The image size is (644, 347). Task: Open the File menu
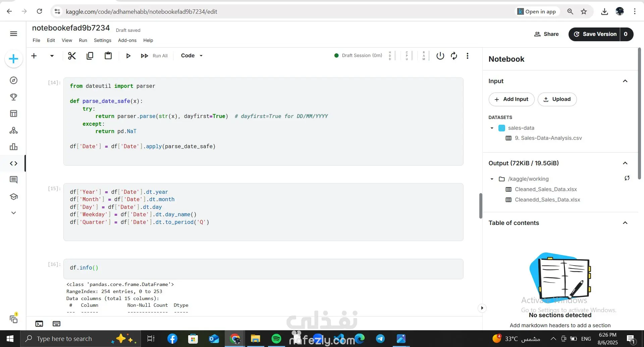[x=37, y=40]
